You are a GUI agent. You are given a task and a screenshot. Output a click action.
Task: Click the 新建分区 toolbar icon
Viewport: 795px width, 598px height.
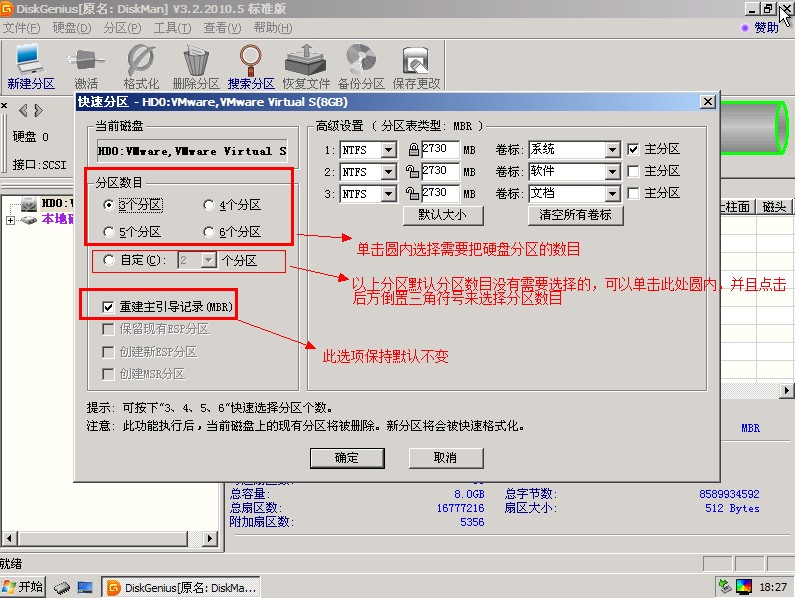tap(30, 67)
